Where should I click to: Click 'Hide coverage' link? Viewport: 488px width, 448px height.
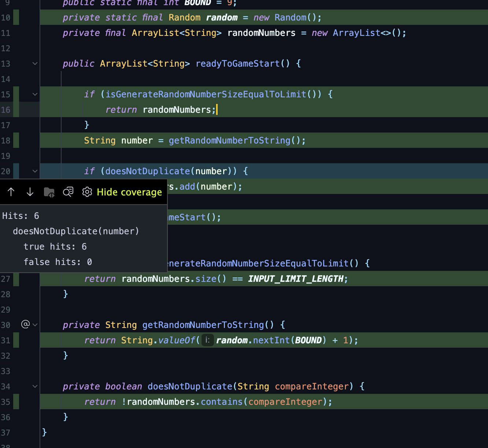coord(129,192)
